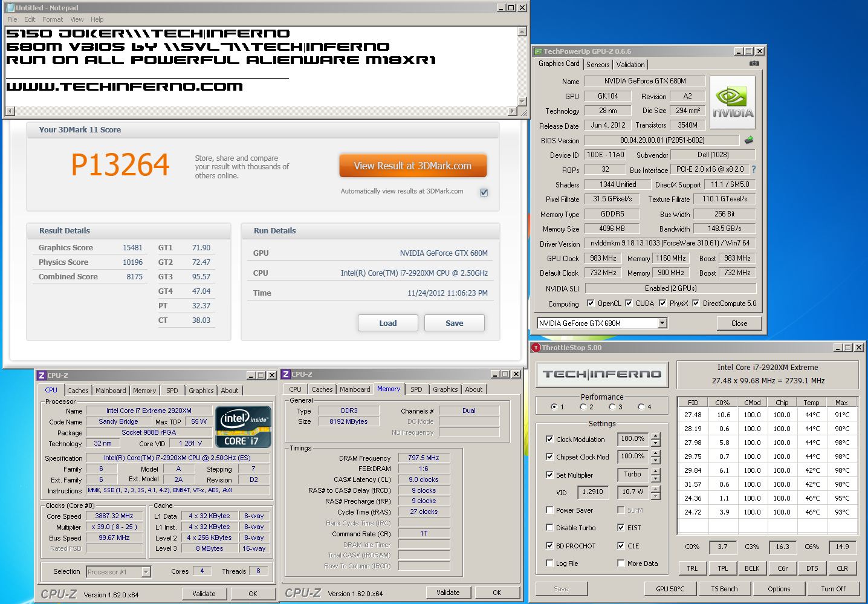The image size is (868, 604).
Task: Click View Result at 3DMark.com button
Action: [413, 166]
